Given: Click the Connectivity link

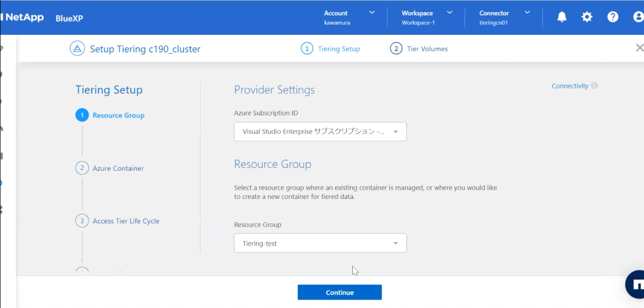Looking at the screenshot, I should pos(570,86).
